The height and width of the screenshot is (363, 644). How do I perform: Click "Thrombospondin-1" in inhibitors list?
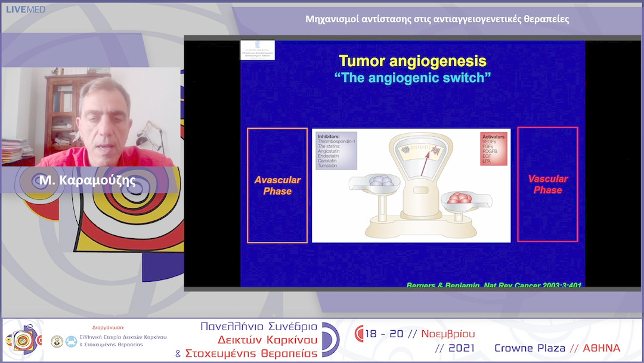coord(336,141)
